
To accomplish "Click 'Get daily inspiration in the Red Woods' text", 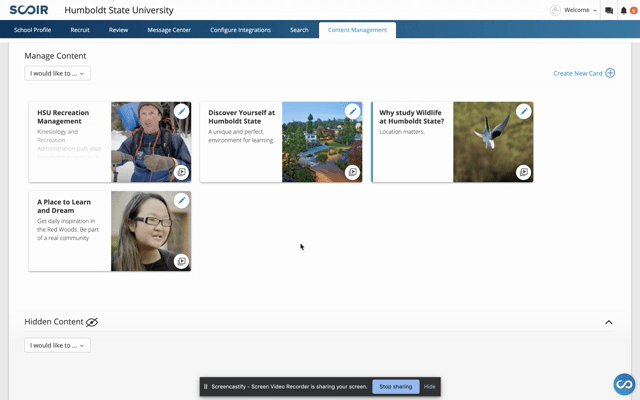I will tap(68, 229).
